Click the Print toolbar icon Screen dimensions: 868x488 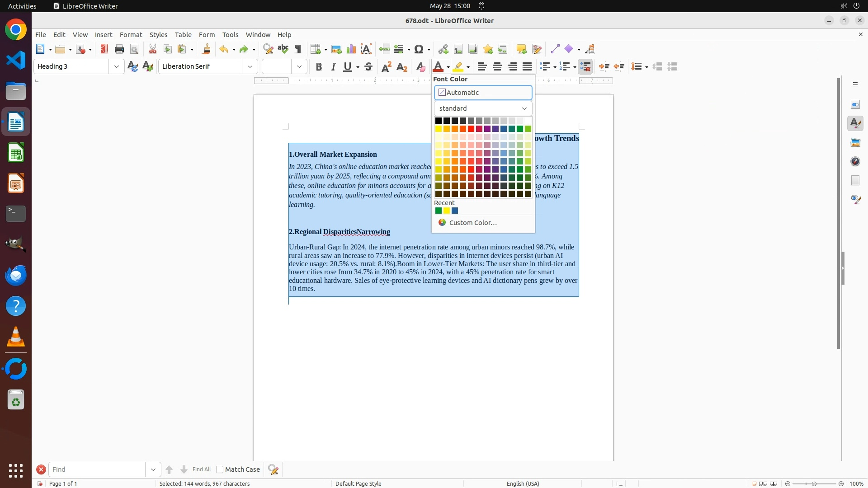[119, 49]
